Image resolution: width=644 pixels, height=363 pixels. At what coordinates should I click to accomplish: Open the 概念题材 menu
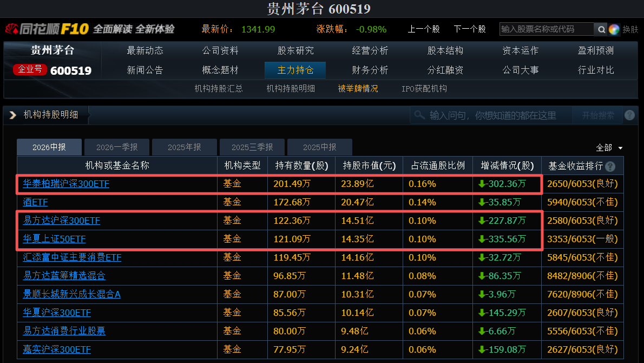coord(220,70)
